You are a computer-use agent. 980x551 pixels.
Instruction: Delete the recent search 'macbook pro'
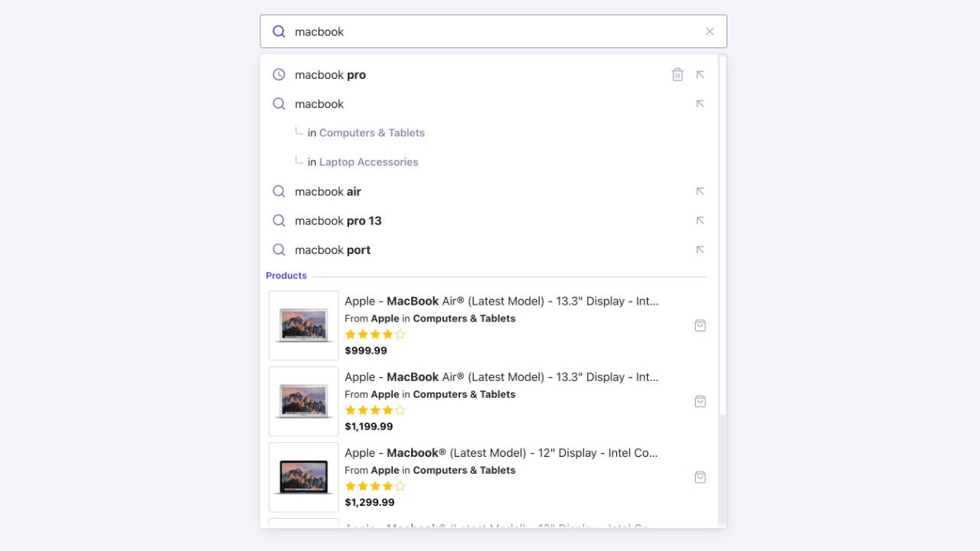point(678,75)
